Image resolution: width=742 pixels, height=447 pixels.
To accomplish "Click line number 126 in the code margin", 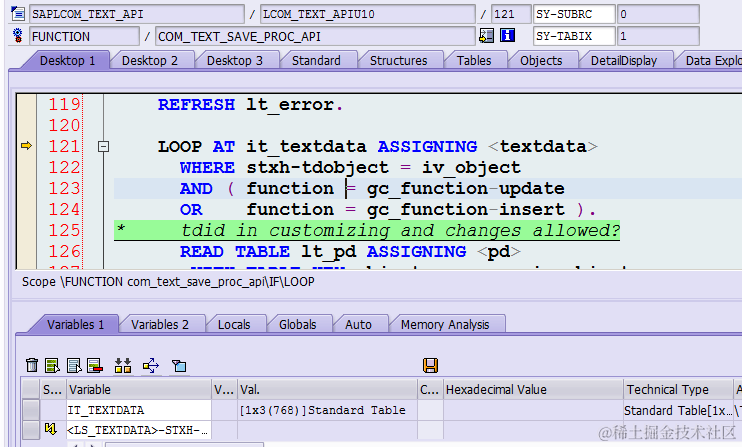I will tap(65, 251).
